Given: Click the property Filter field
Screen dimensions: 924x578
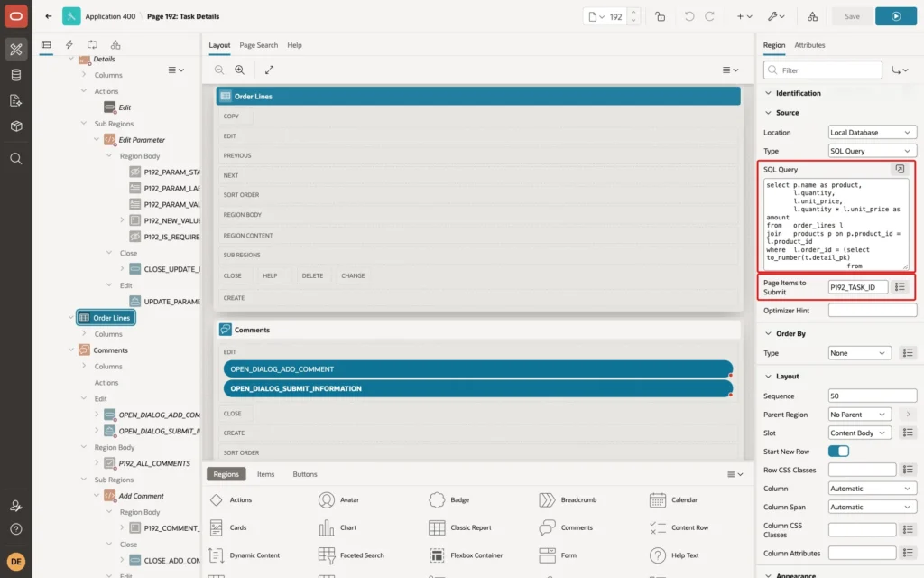Looking at the screenshot, I should (823, 70).
